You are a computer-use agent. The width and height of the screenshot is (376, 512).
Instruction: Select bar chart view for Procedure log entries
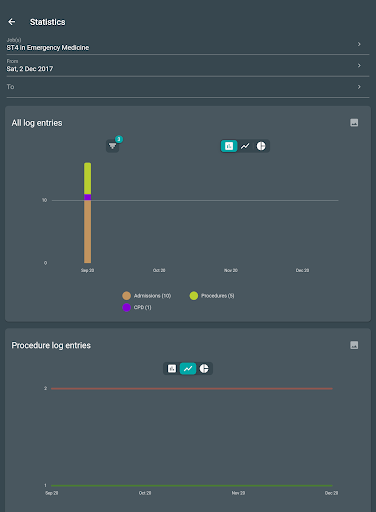click(172, 368)
